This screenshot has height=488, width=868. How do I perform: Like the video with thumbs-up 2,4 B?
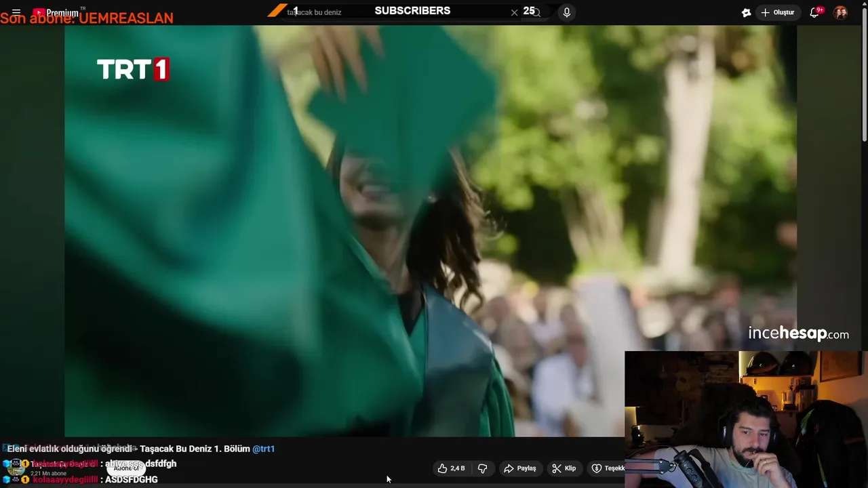(x=452, y=468)
